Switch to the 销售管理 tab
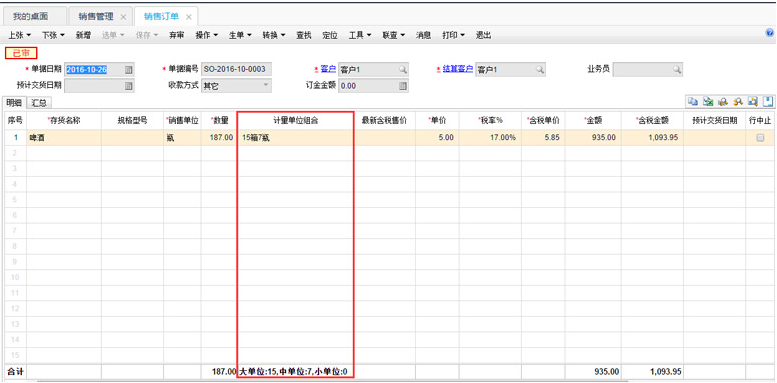Viewport: 777px width, 383px height. pyautogui.click(x=96, y=16)
